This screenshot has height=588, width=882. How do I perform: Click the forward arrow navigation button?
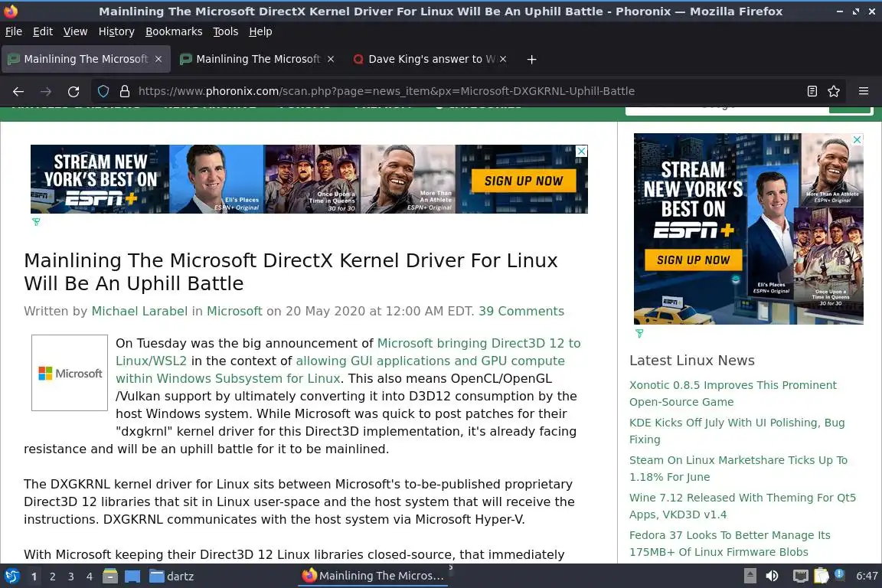click(x=46, y=91)
